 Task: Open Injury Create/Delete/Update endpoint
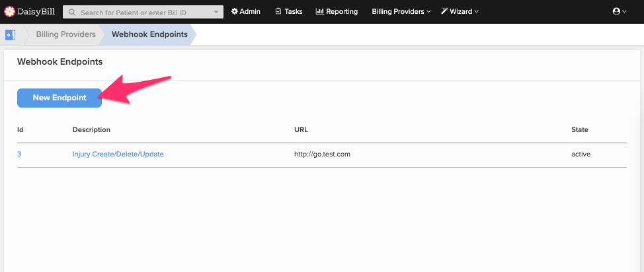118,154
